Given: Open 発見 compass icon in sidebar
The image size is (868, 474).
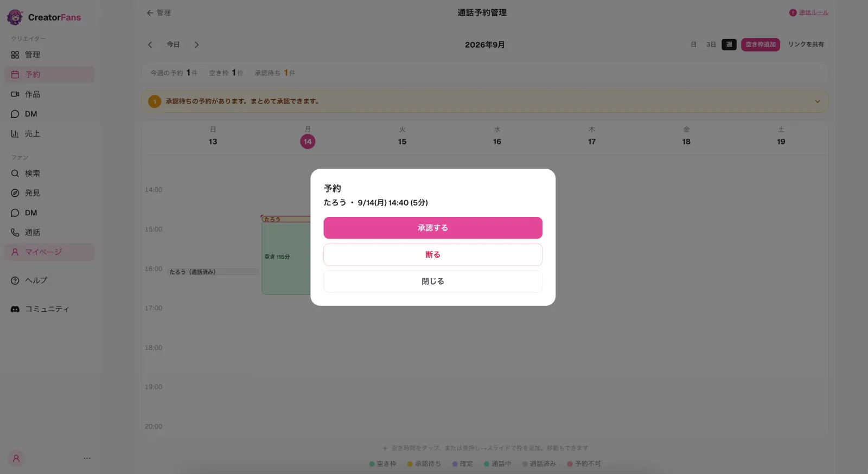Looking at the screenshot, I should [x=15, y=193].
